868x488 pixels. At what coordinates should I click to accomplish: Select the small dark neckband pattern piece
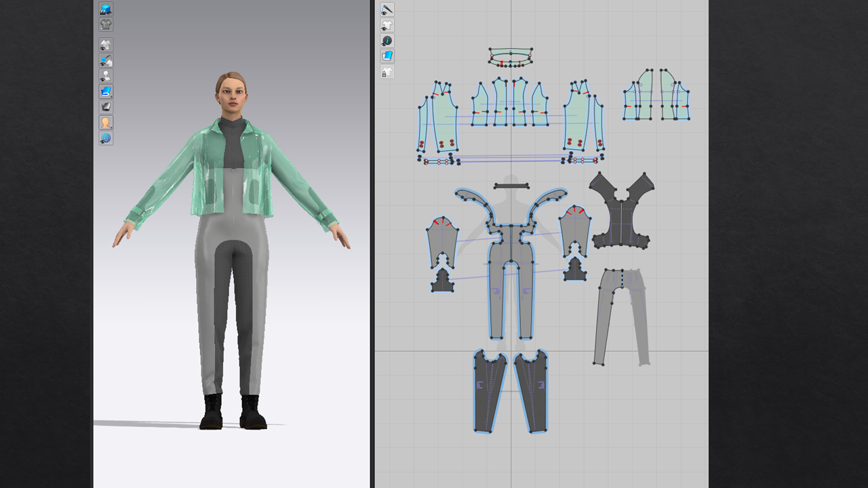511,185
